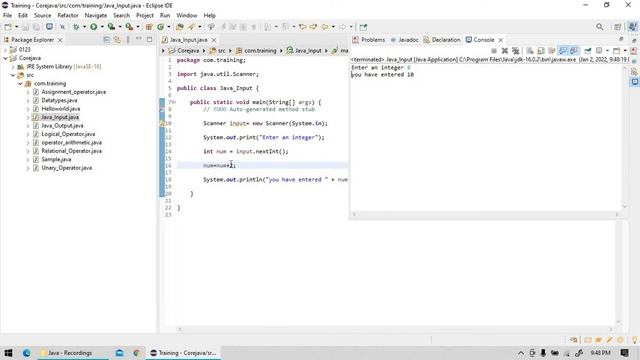Toggle Show Console on standard output change
The width and height of the screenshot is (640, 360).
[563, 51]
